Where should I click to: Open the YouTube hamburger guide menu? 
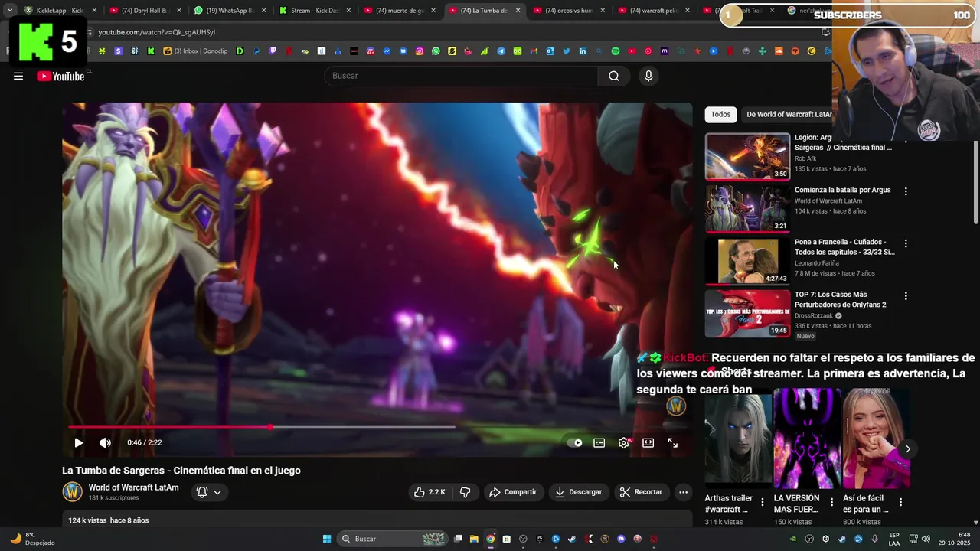18,76
